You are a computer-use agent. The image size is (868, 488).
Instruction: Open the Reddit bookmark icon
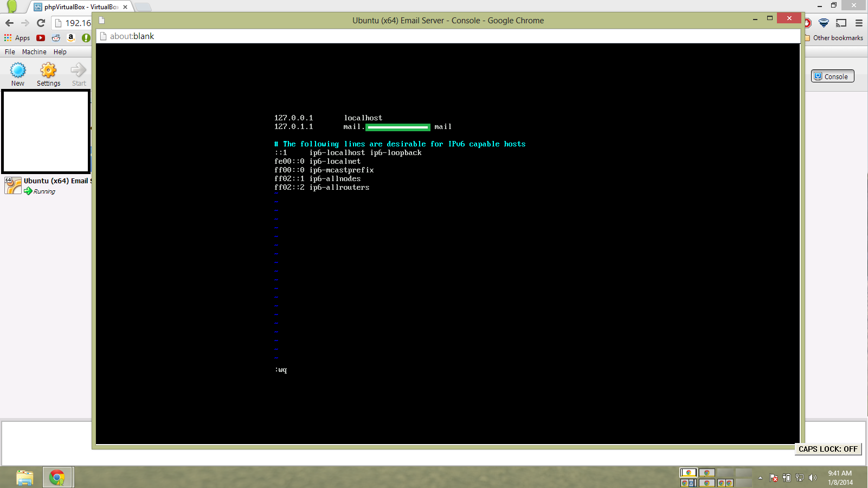coord(56,38)
